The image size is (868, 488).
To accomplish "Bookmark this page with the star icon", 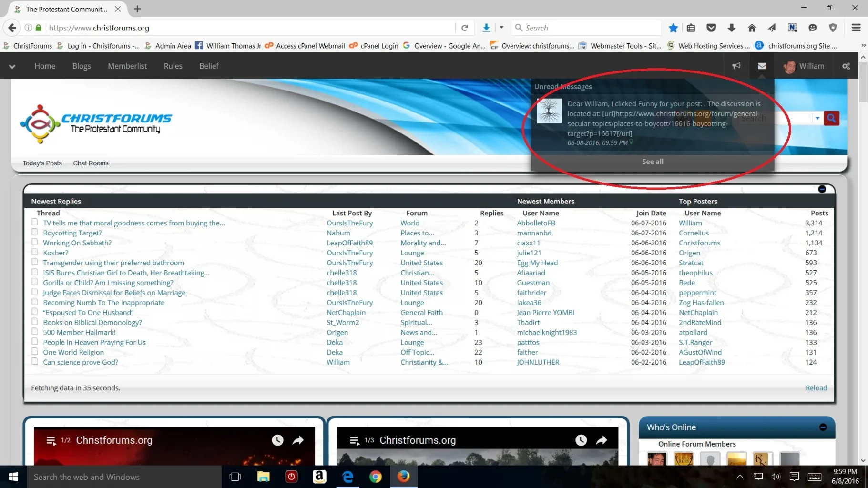I will point(673,28).
